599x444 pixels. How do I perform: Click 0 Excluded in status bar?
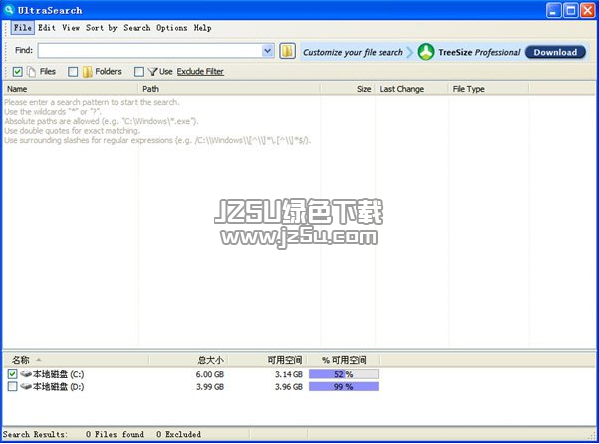point(178,434)
